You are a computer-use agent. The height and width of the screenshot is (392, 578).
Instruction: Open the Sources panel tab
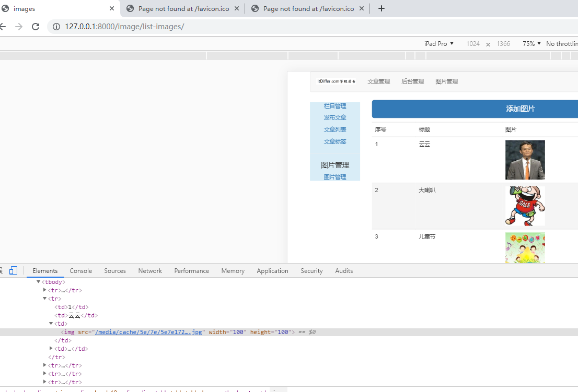(114, 270)
